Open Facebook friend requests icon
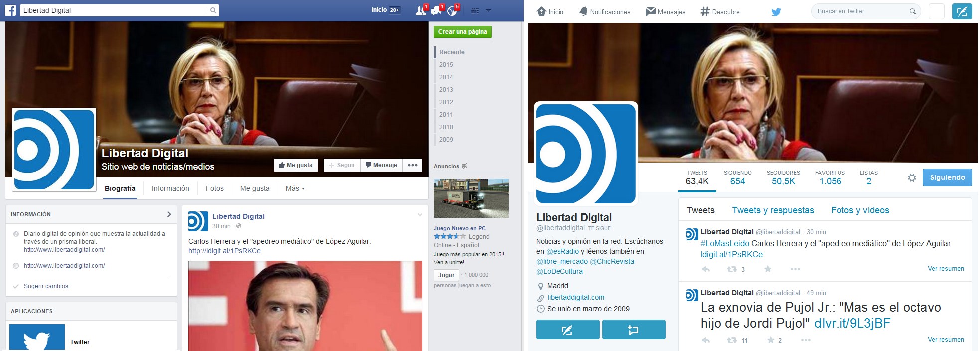This screenshot has width=980, height=351. point(421,11)
